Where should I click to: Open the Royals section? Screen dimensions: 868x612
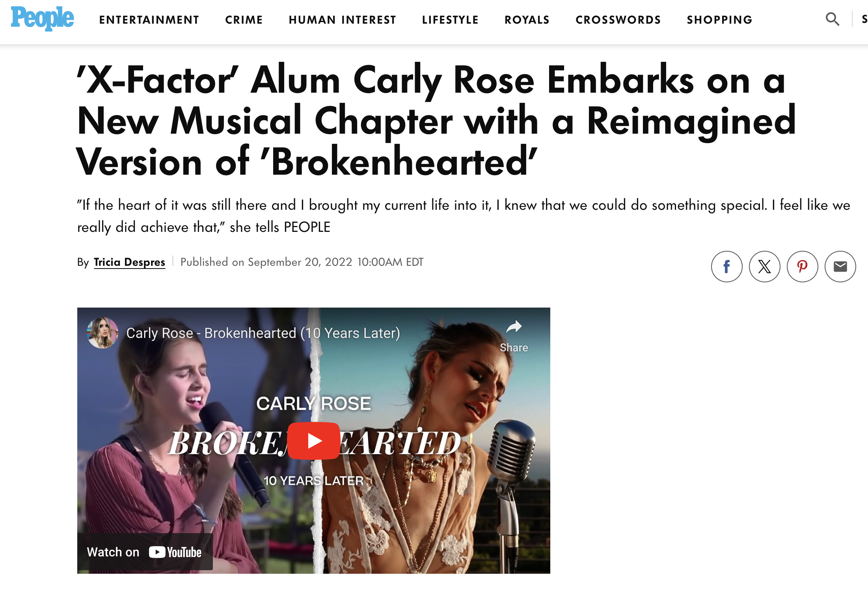(x=527, y=20)
